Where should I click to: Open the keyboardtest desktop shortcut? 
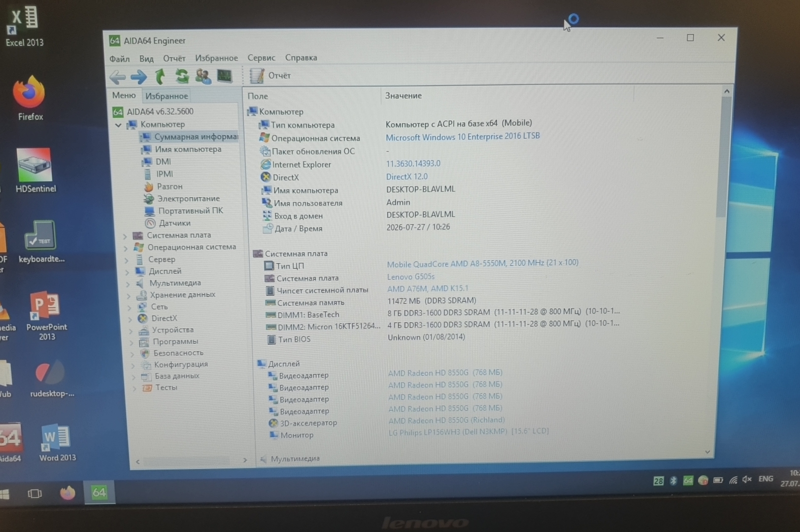pos(41,242)
